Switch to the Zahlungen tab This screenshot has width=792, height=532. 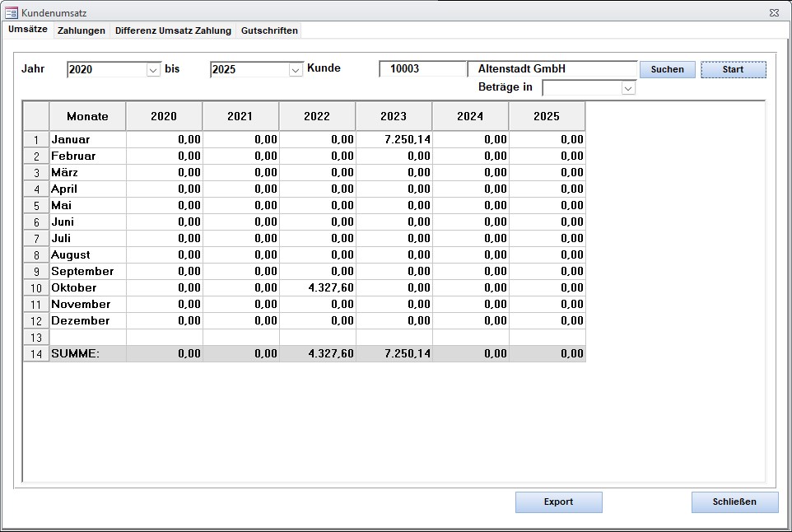[81, 30]
